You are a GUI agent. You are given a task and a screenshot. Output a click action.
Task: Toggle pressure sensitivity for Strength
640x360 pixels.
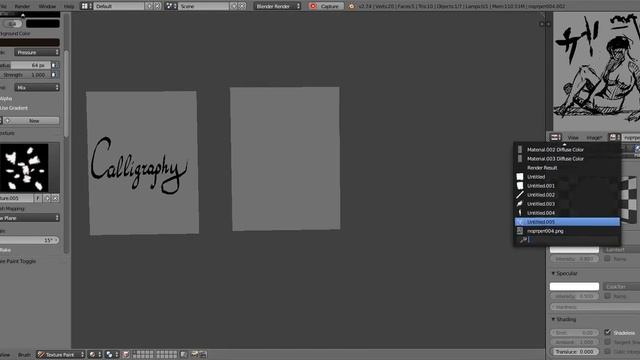54,75
